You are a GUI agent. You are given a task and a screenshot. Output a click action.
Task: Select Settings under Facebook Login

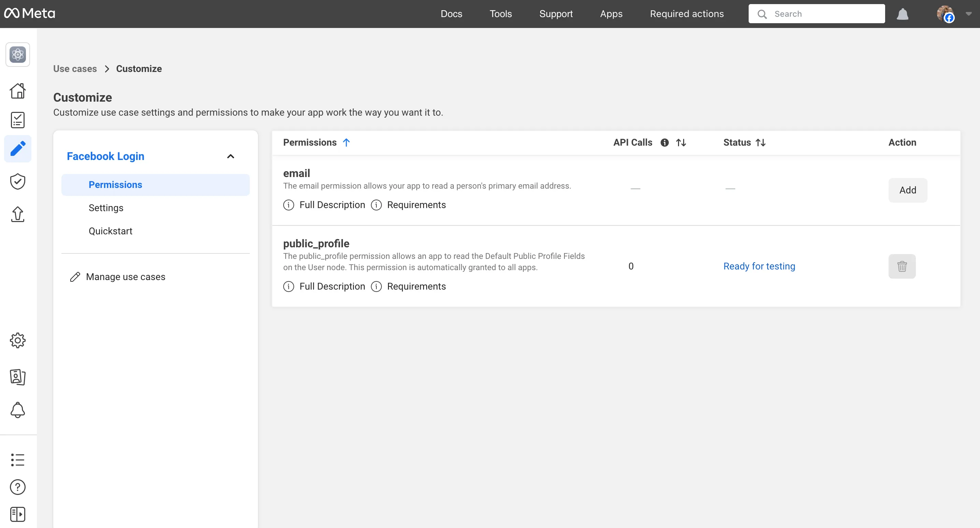pyautogui.click(x=106, y=208)
